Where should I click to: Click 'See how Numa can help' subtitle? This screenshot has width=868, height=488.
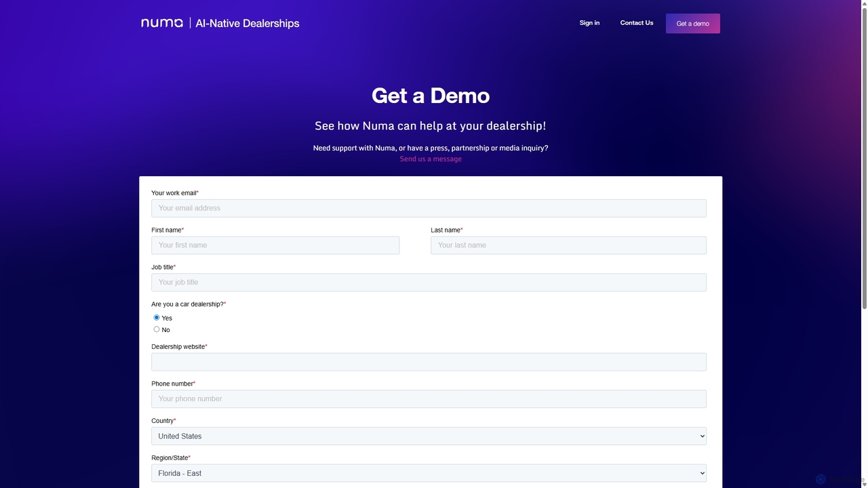pyautogui.click(x=431, y=126)
